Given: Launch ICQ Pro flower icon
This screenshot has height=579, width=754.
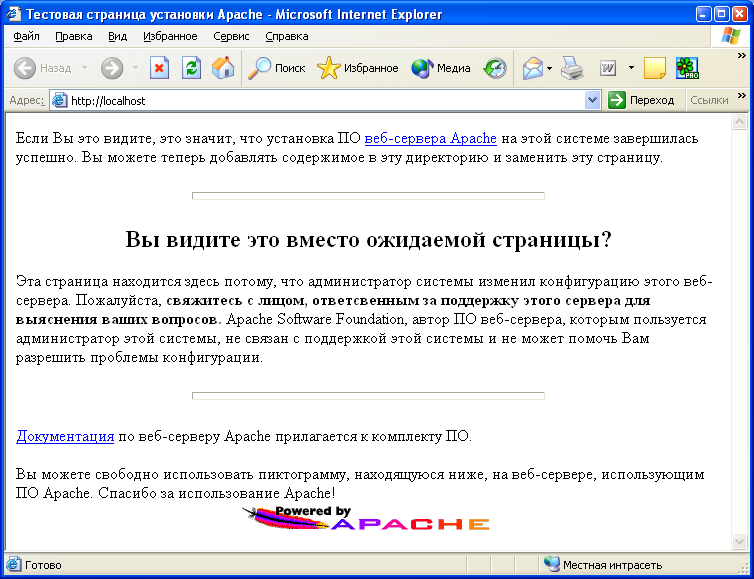Looking at the screenshot, I should [687, 68].
